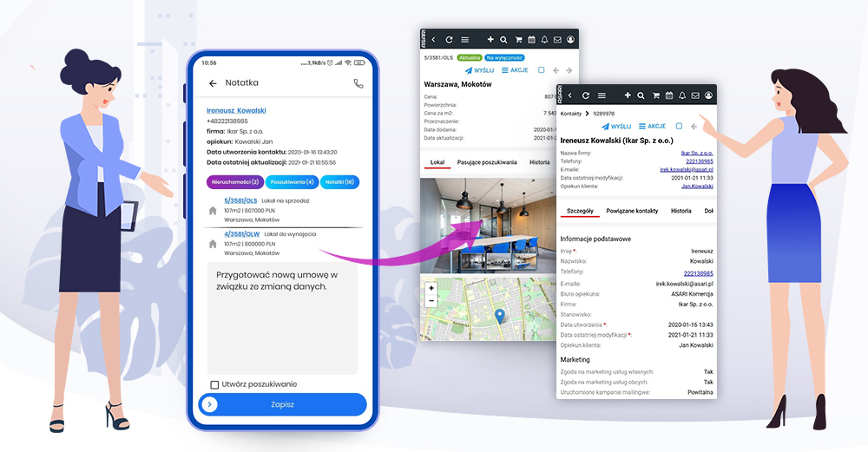Open cart icon in Ireneusz Kowalski screen toolbar

[655, 95]
